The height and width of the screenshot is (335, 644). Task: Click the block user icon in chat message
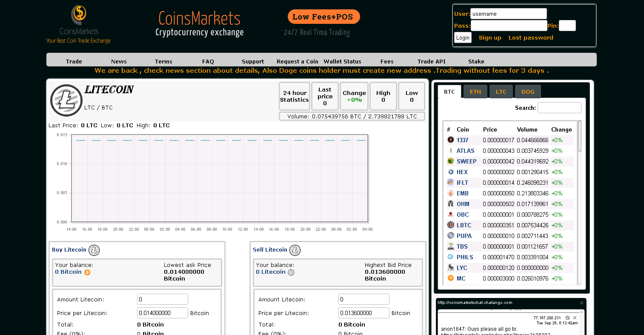pos(567,318)
